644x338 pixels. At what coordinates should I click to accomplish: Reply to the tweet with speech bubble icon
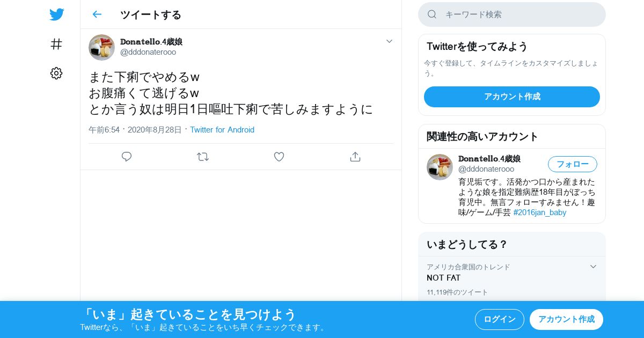pos(127,157)
